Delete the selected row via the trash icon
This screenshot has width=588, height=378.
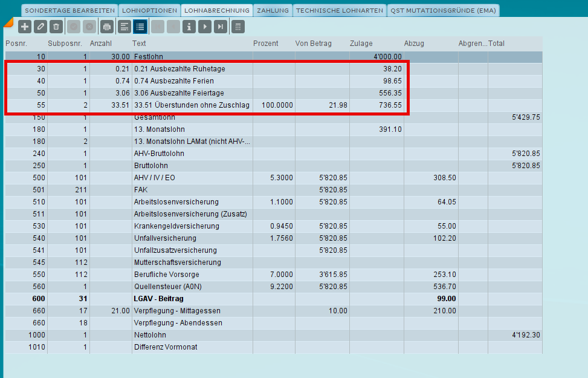56,27
